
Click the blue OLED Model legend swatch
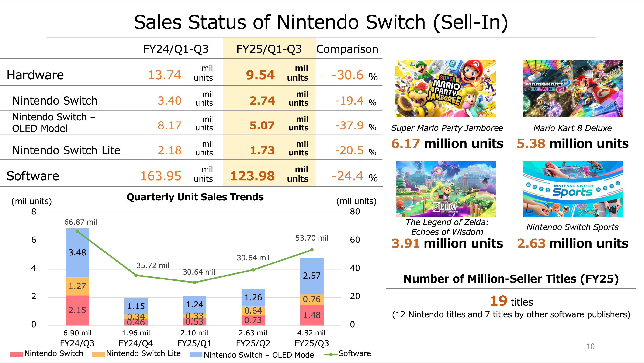tap(196, 355)
